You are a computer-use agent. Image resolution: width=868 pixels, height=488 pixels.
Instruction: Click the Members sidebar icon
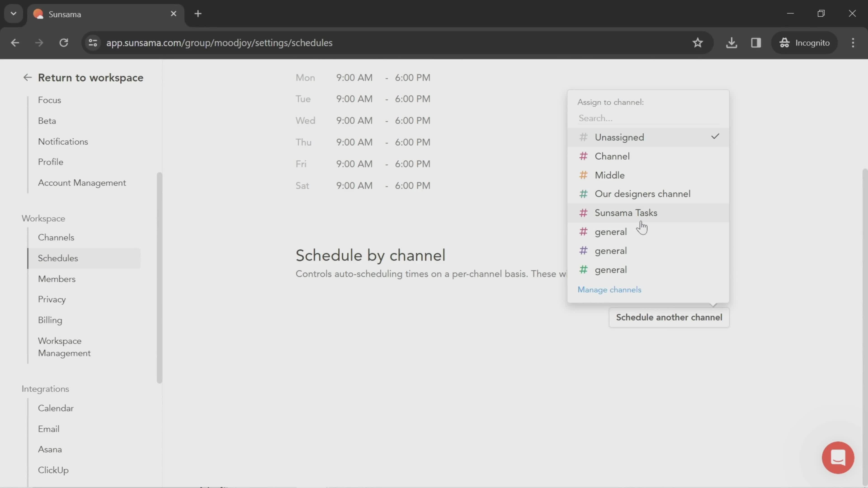pyautogui.click(x=56, y=278)
